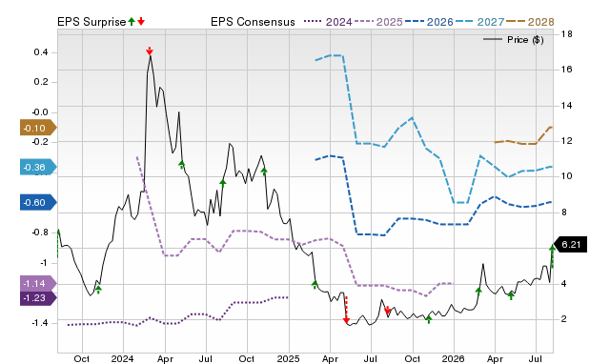Screen dimensions: 610x364
Task: Click the 2028 EPS consensus legend entry
Action: click(x=530, y=22)
